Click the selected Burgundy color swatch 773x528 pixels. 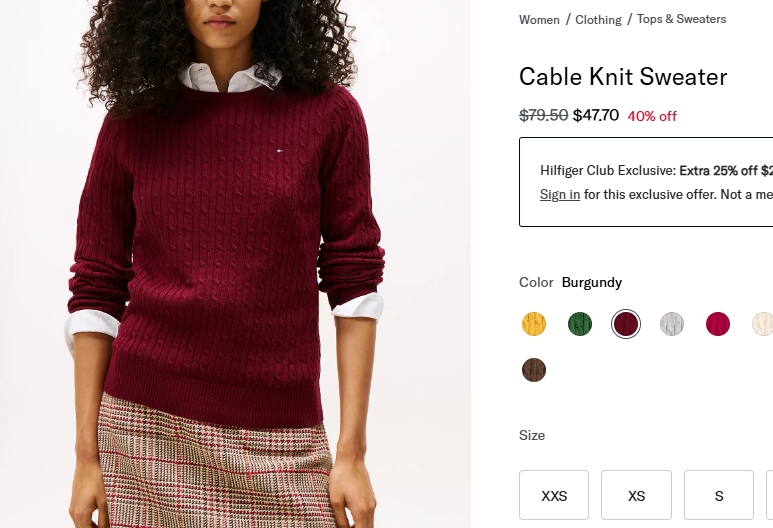click(626, 324)
